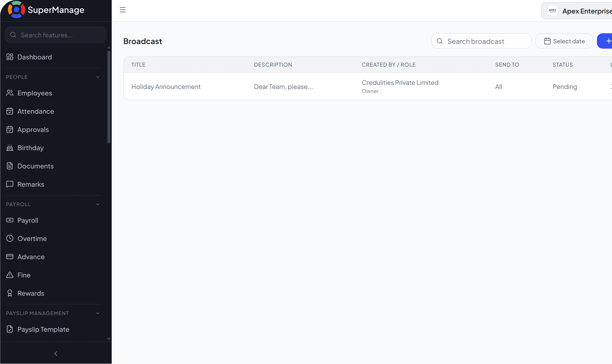Image resolution: width=612 pixels, height=364 pixels.
Task: Click the Payslip Template file icon
Action: (10, 329)
